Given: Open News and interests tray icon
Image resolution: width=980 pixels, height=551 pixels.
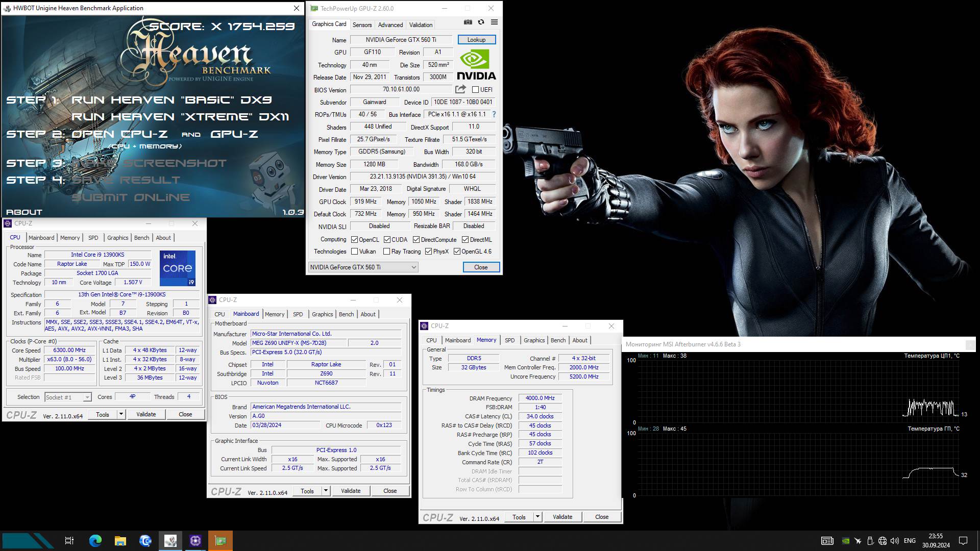Looking at the screenshot, I should point(827,541).
